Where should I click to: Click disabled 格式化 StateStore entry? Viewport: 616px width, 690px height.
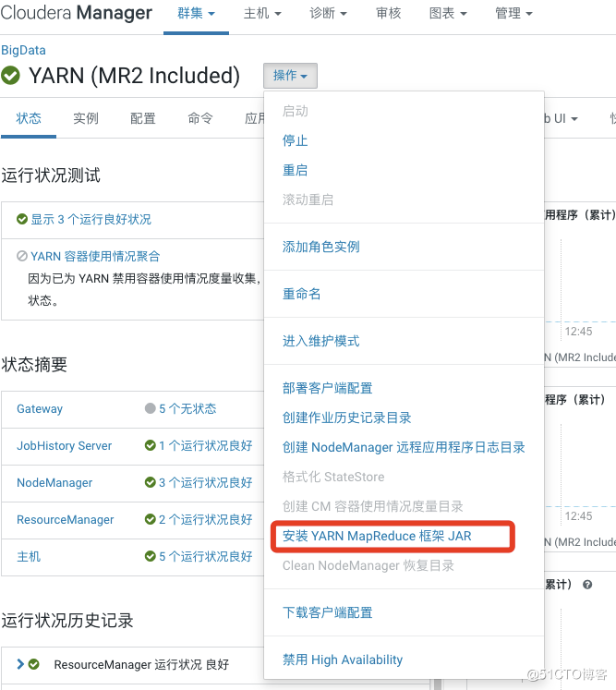333,477
